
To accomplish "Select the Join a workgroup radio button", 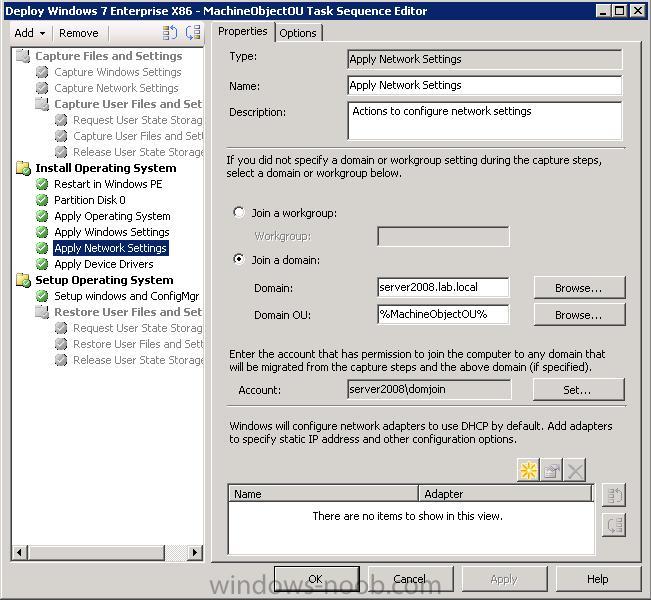I will click(239, 213).
